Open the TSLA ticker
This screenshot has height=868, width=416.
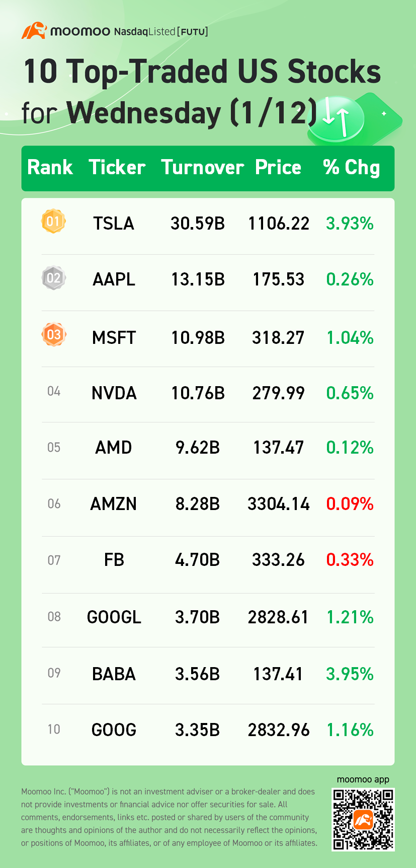pyautogui.click(x=114, y=223)
